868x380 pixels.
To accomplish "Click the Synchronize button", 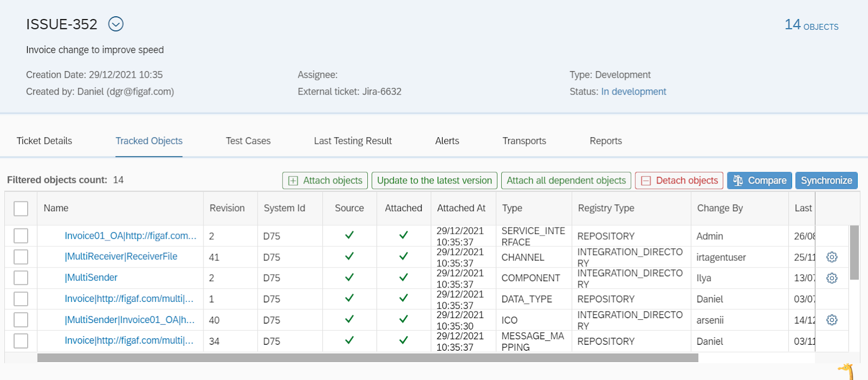I will click(x=826, y=180).
